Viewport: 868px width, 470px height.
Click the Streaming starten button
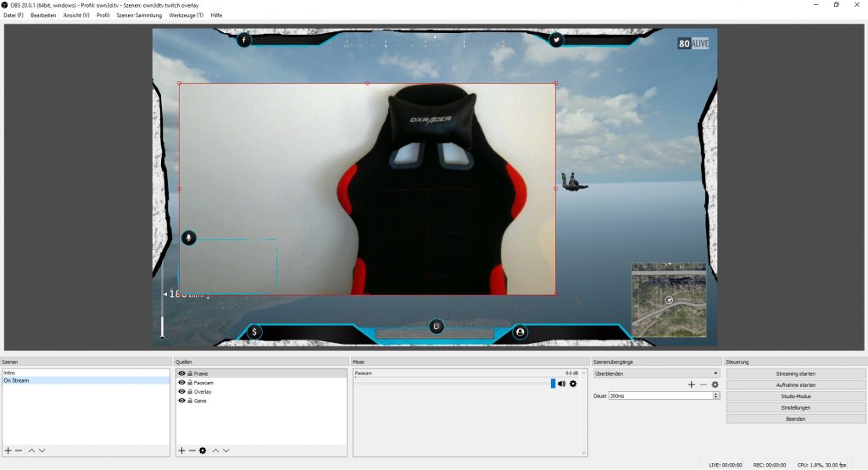pos(795,373)
